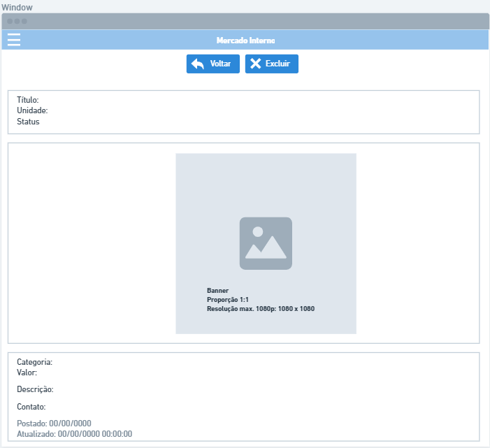Select the Contato field
Screen dimensions: 490x448
point(31,407)
